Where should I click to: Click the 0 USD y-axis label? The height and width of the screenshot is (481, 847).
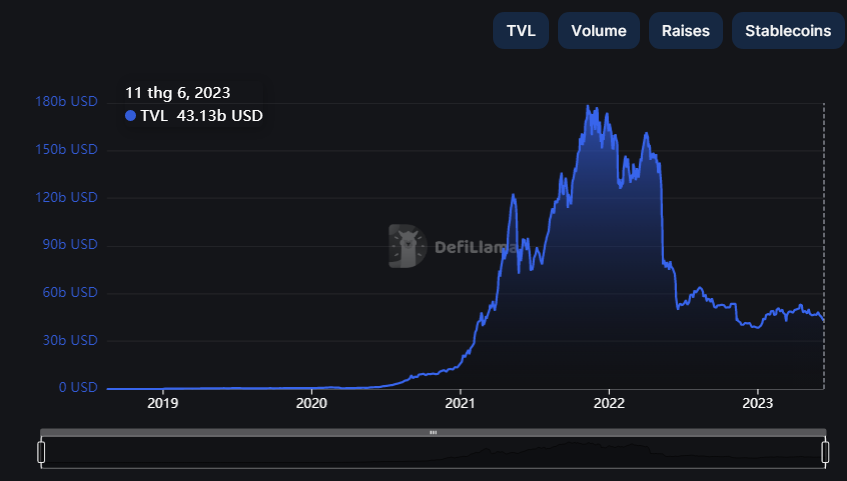click(x=76, y=388)
